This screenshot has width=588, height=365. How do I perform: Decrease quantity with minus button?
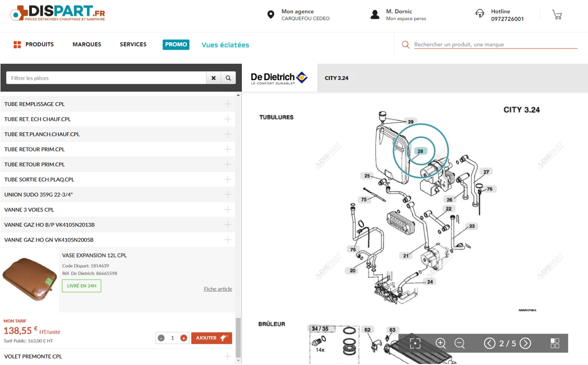[161, 338]
